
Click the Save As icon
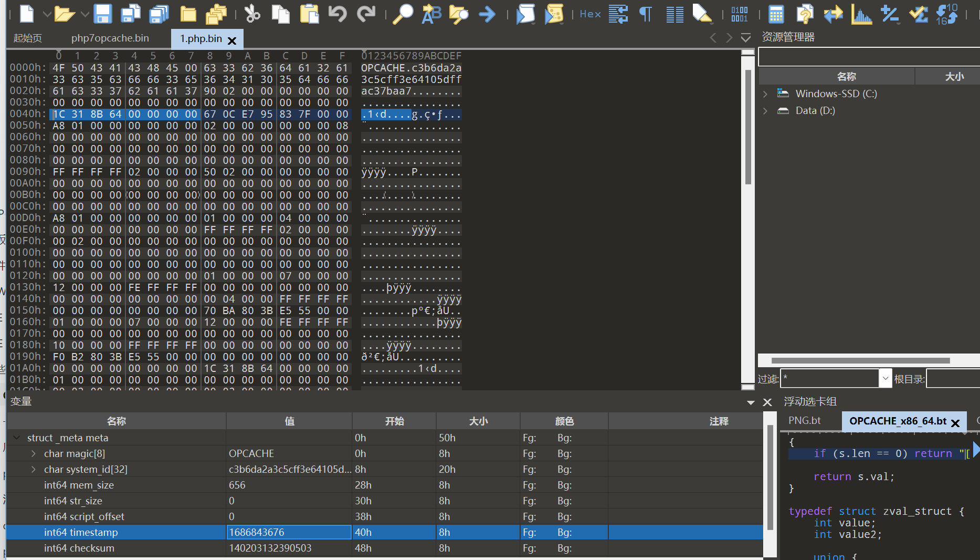pos(130,14)
